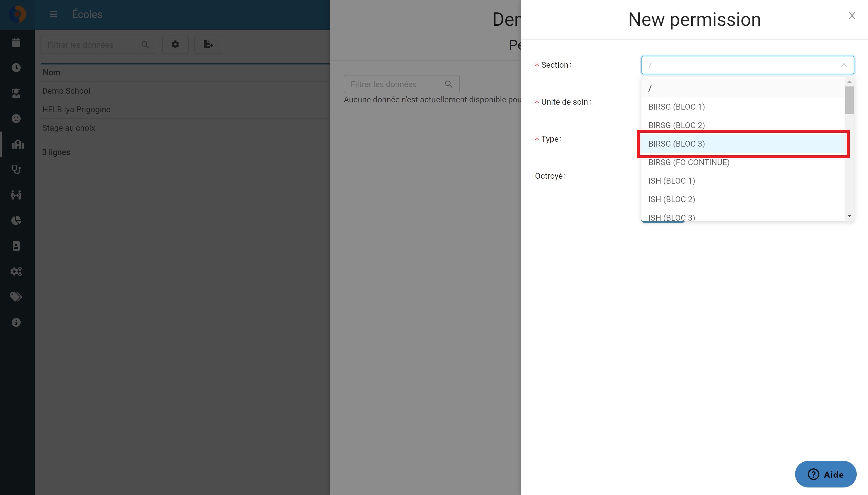Open the schools building icon in the sidebar
Image resolution: width=868 pixels, height=495 pixels.
(18, 144)
